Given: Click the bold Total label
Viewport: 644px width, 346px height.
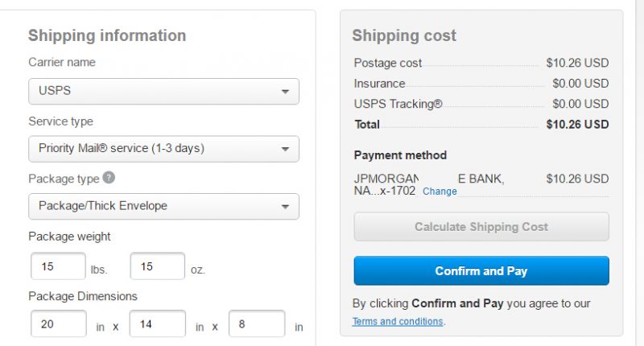Looking at the screenshot, I should pyautogui.click(x=367, y=125).
